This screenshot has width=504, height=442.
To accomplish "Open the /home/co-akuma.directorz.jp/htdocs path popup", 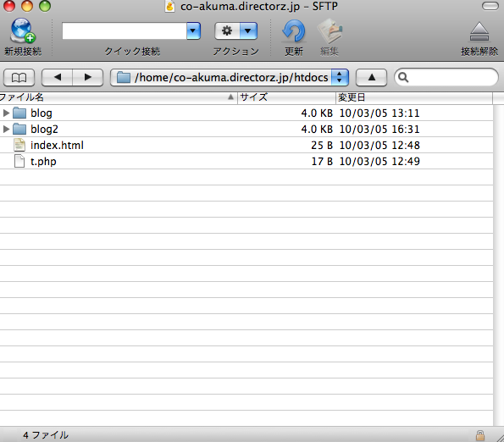I will click(230, 77).
